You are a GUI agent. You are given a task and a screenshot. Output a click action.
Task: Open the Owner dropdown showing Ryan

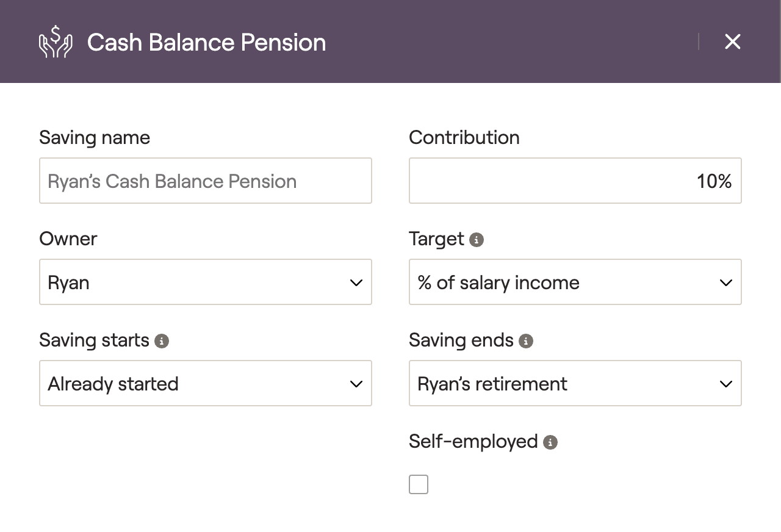click(x=206, y=282)
